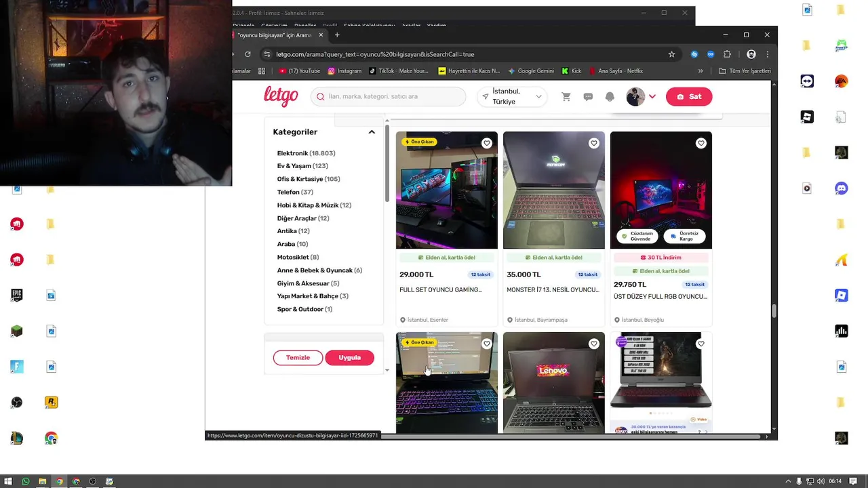Select the "oyuncu bilgisayarı" için Arama tab
Viewport: 868px width, 488px height.
point(275,35)
